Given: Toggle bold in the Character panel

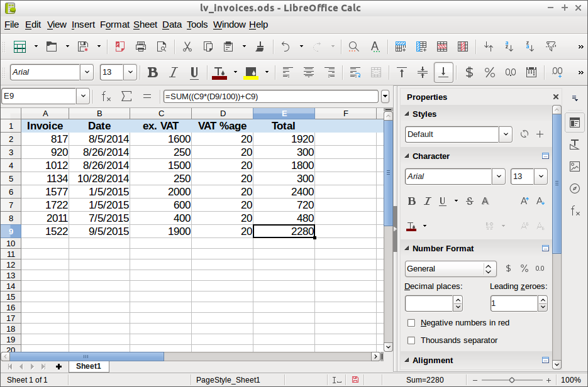Looking at the screenshot, I should pos(412,201).
